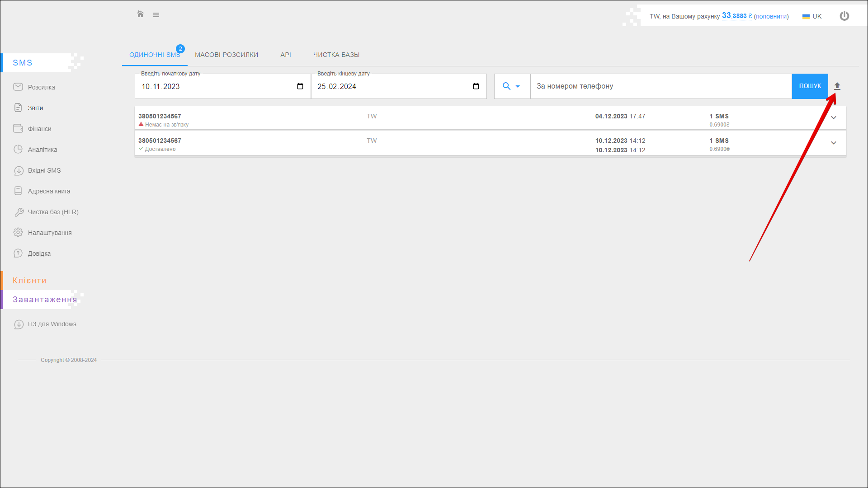This screenshot has height=488, width=868.
Task: Open calendar picker for start date
Action: pos(300,86)
